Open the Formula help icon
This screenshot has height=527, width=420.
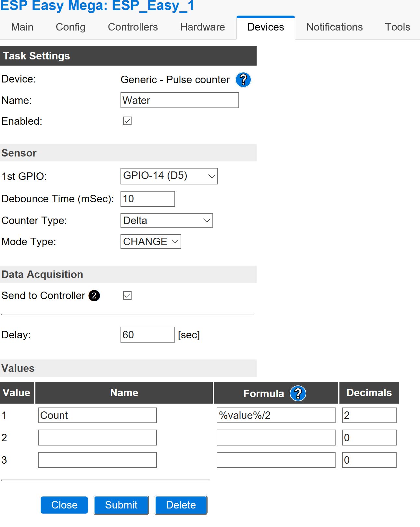298,393
